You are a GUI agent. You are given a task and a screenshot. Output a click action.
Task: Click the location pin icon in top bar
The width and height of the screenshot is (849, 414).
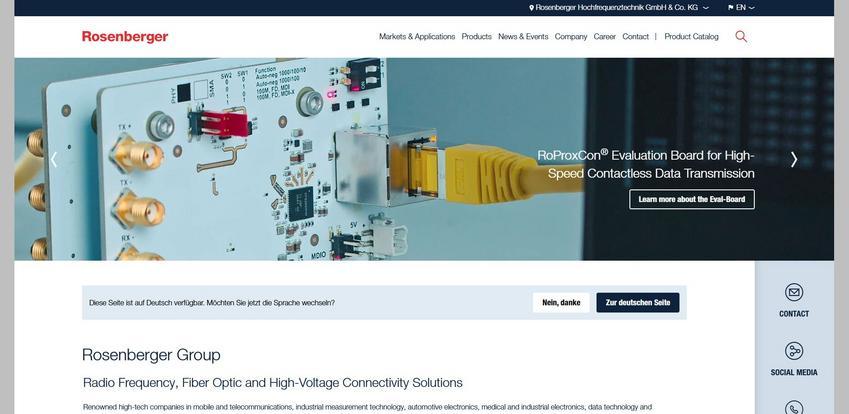pyautogui.click(x=531, y=8)
